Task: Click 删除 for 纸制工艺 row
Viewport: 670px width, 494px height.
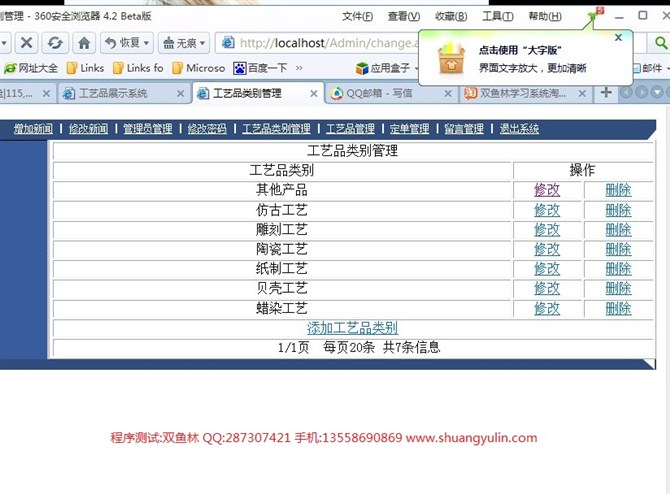Action: 618,269
